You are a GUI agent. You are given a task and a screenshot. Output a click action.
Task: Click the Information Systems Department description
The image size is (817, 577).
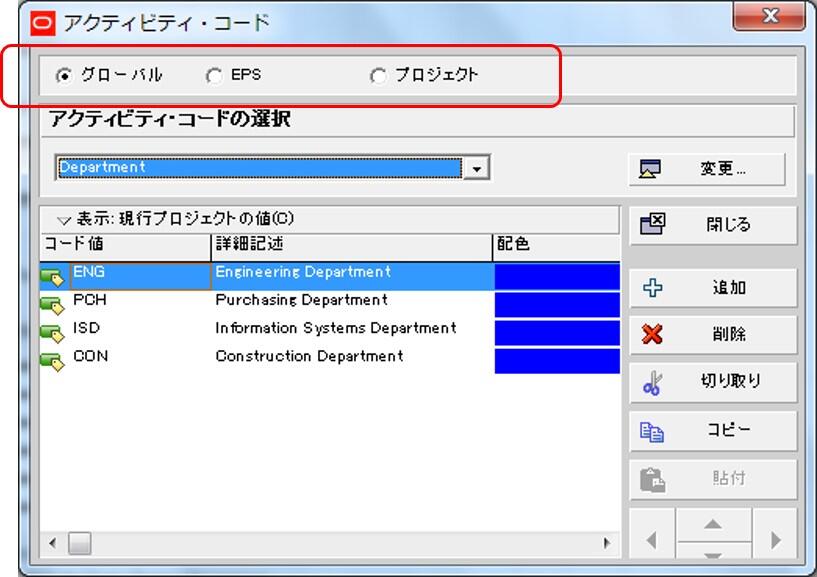tap(336, 328)
